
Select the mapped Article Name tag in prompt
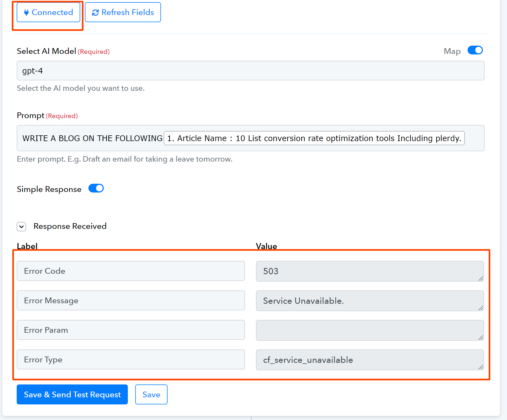[314, 138]
